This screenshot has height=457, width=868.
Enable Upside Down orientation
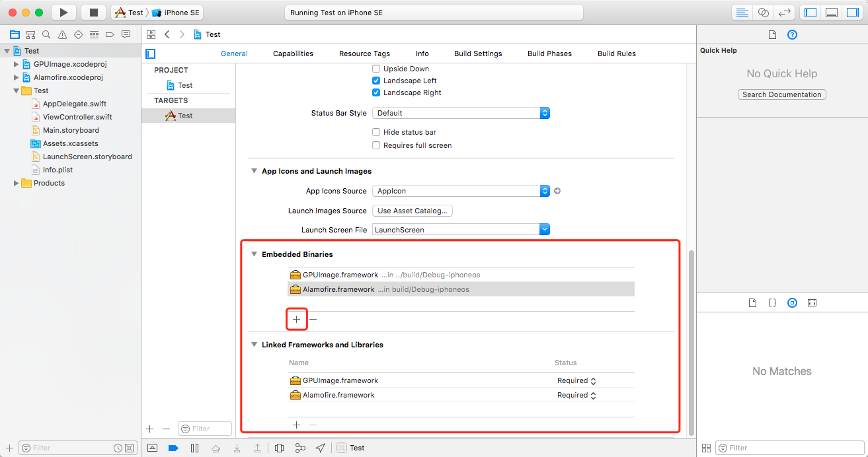377,69
